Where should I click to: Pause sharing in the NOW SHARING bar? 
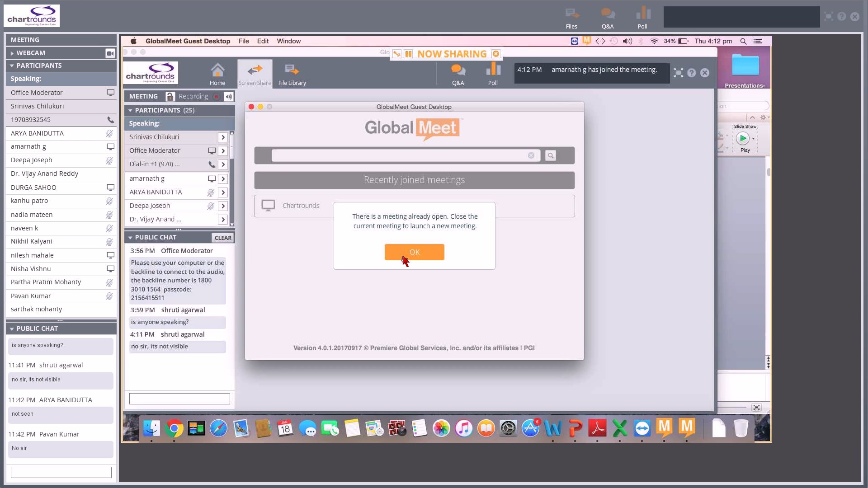(408, 54)
